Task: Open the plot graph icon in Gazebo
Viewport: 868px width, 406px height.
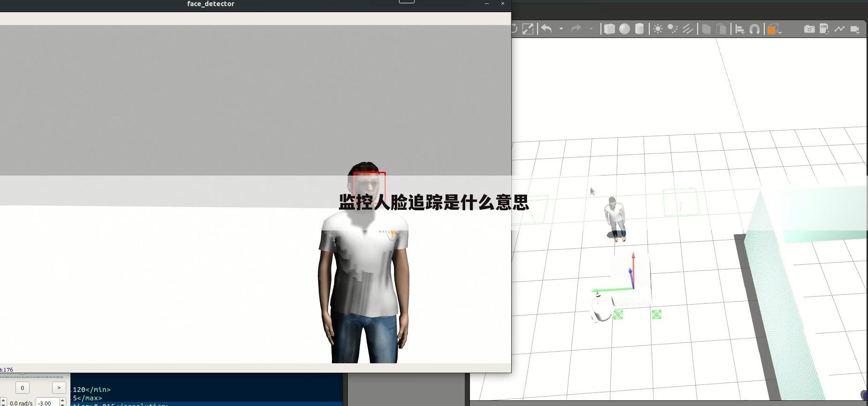Action: (x=839, y=29)
